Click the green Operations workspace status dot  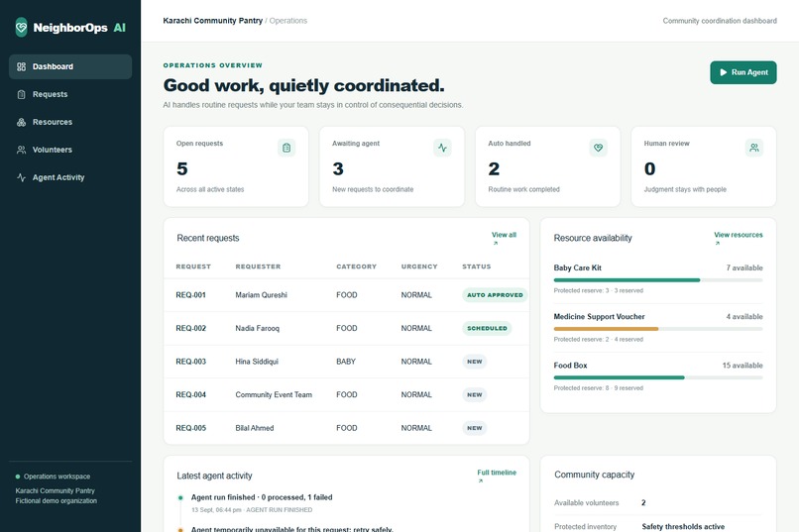pyautogui.click(x=18, y=477)
